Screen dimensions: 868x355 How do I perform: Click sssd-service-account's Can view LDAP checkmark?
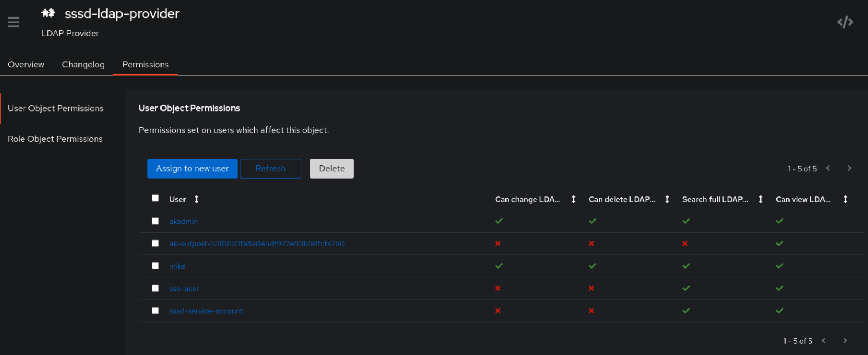[x=780, y=311]
